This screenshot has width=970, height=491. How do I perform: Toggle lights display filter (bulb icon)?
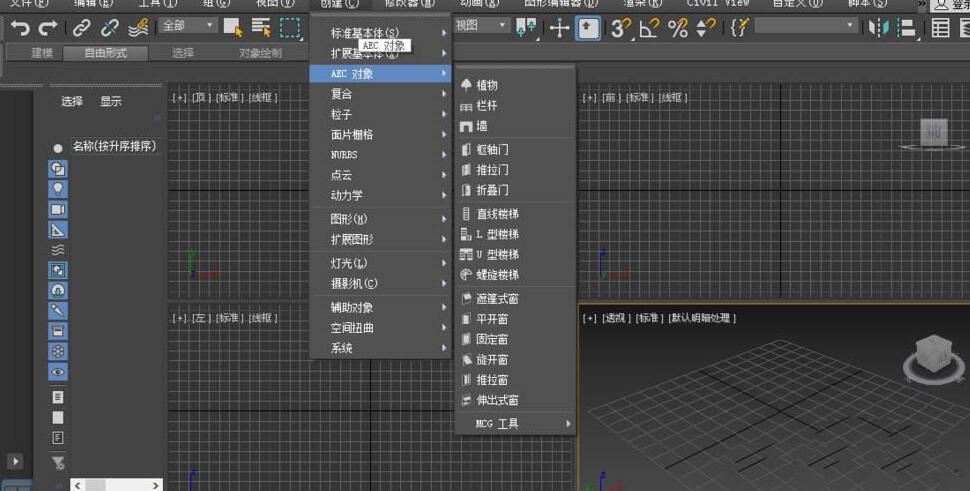pos(58,189)
